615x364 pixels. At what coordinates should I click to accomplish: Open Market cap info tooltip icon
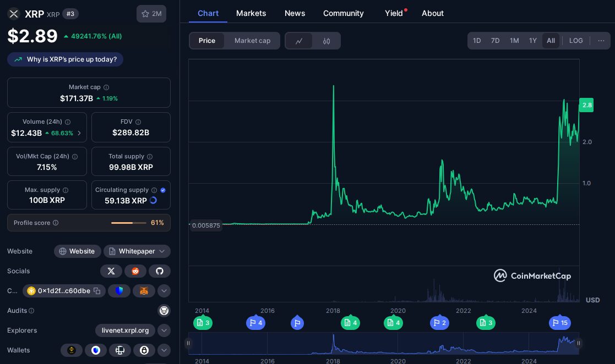tap(106, 87)
